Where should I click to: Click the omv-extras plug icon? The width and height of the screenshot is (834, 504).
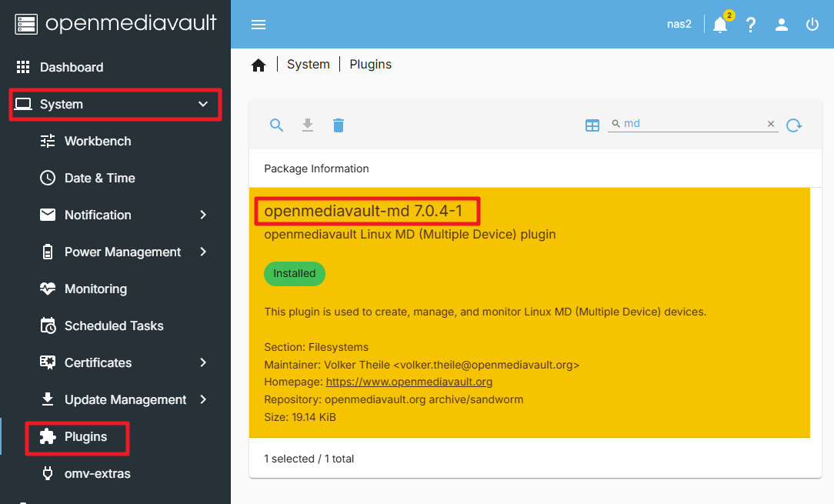point(48,473)
